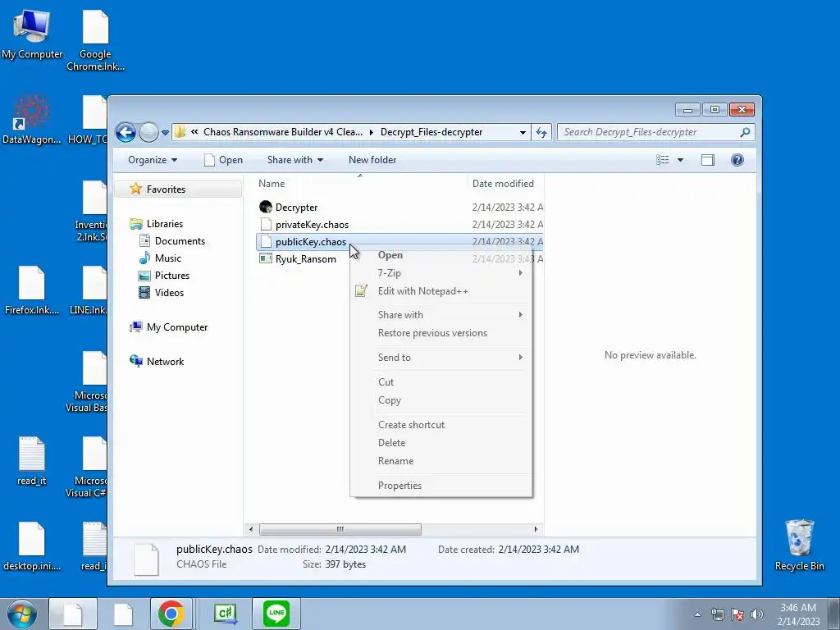Select the Firefox.lnk desktop icon
Viewport: 840px width, 630px height.
(32, 290)
